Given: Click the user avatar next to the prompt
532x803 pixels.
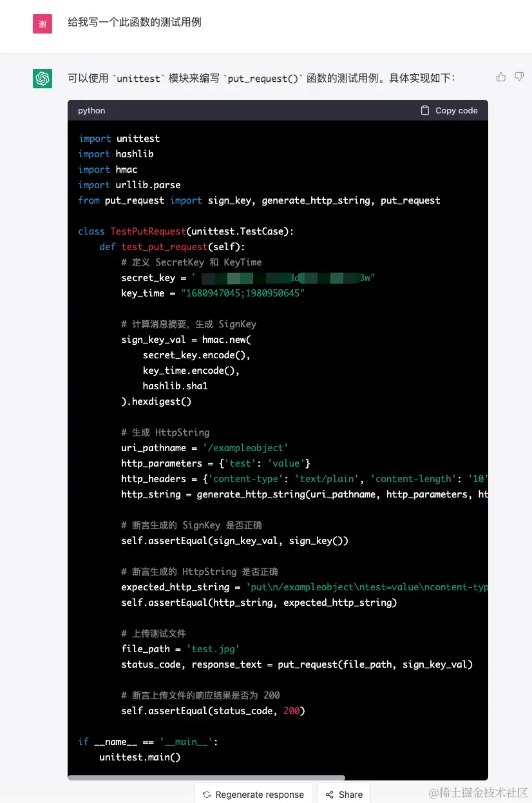Looking at the screenshot, I should [x=43, y=24].
